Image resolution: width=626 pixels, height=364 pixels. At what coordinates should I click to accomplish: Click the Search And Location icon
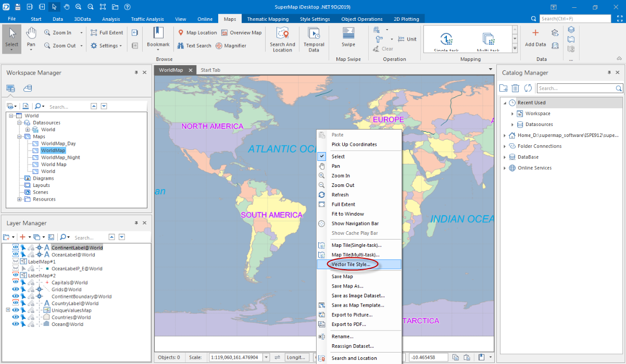[282, 39]
